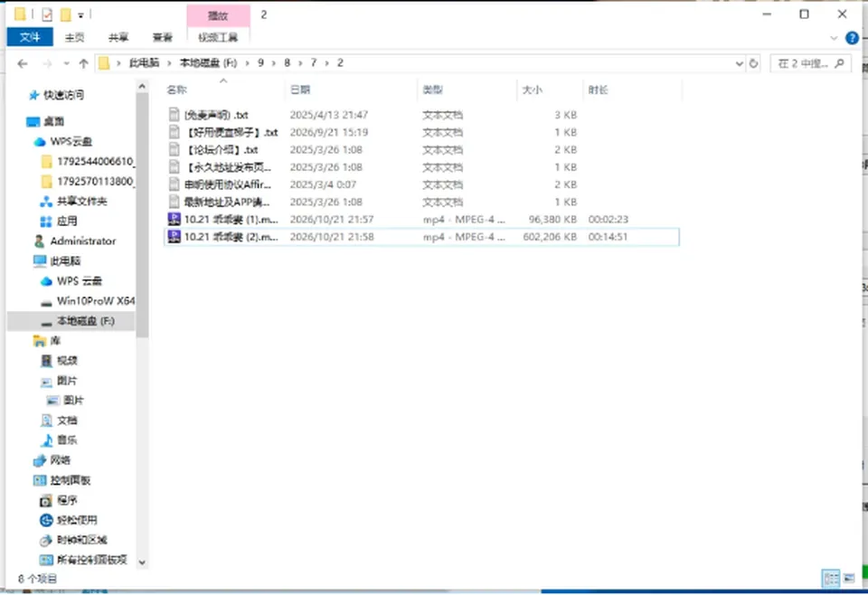This screenshot has height=595, width=868.
Task: Click the Administrator user icon in sidebar
Action: 39,241
